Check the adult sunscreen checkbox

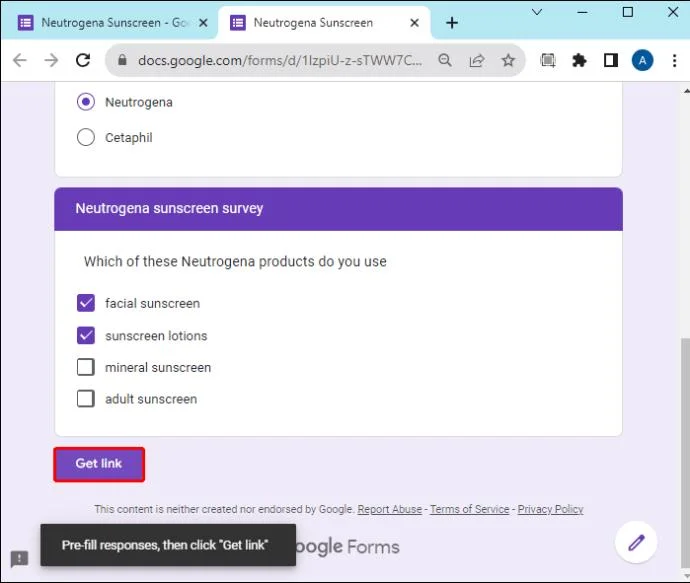(x=85, y=399)
